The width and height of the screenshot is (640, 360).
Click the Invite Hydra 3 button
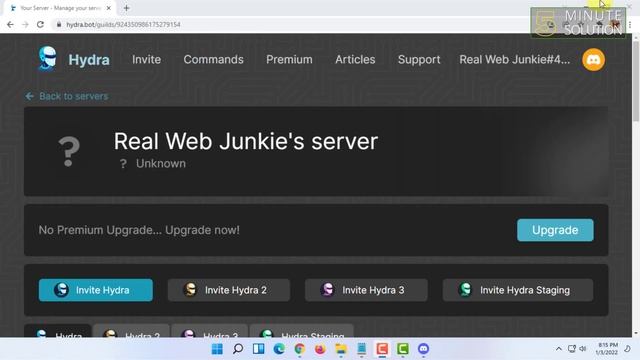[x=366, y=290]
